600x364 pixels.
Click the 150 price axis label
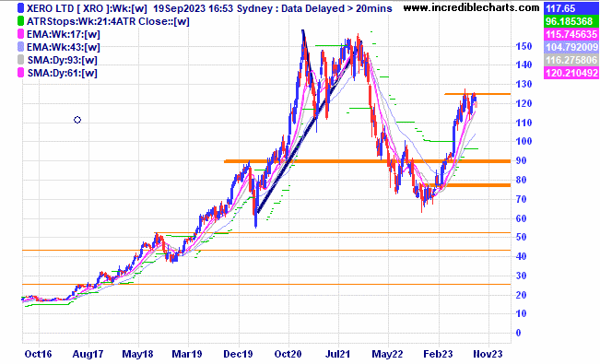tap(524, 46)
